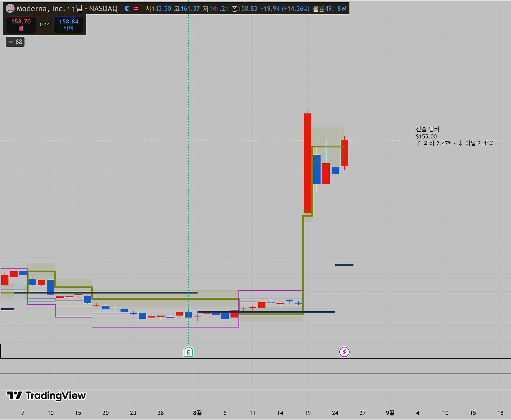Click date 28 on the time axis

(160, 413)
